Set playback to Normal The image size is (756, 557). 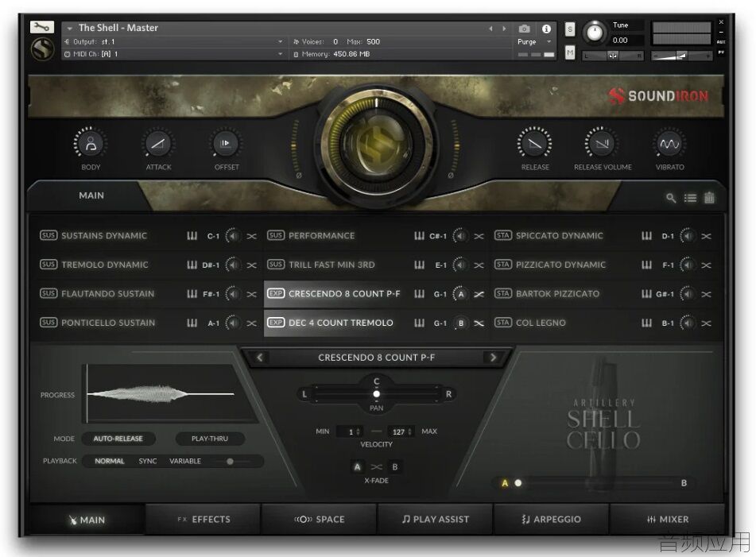point(110,461)
